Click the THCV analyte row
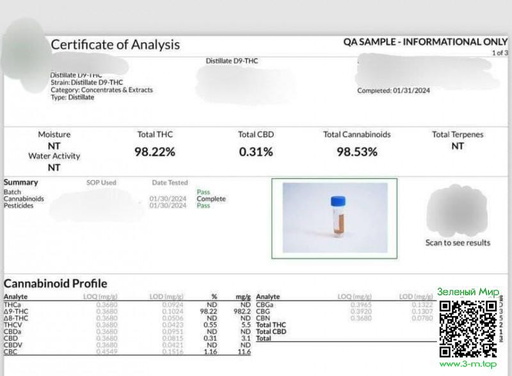 pos(127,325)
